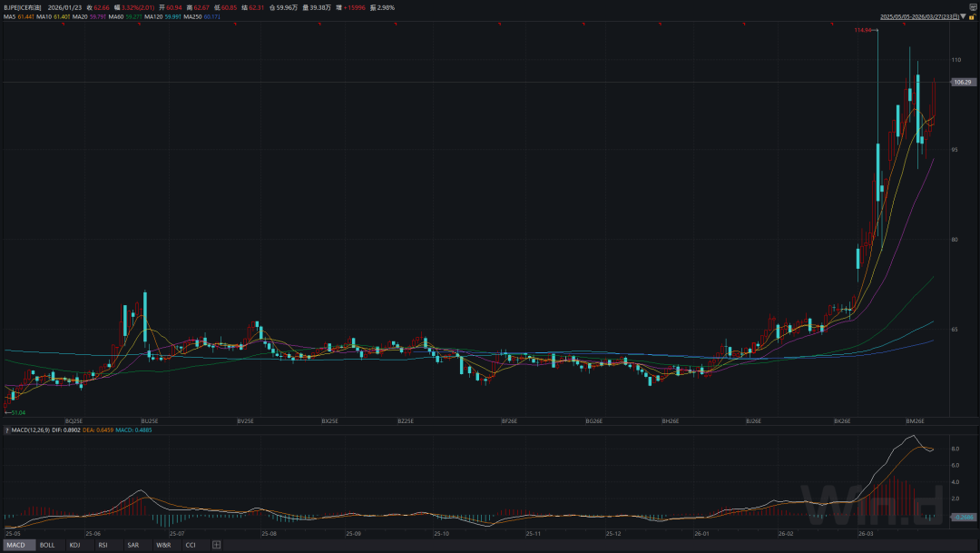Click the MA5 moving average label
Image resolution: width=980 pixels, height=553 pixels.
pos(18,16)
